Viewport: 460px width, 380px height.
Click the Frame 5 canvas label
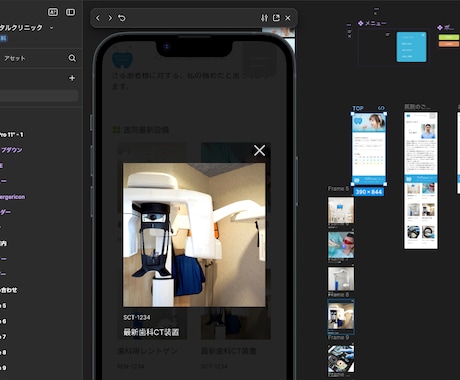click(338, 189)
